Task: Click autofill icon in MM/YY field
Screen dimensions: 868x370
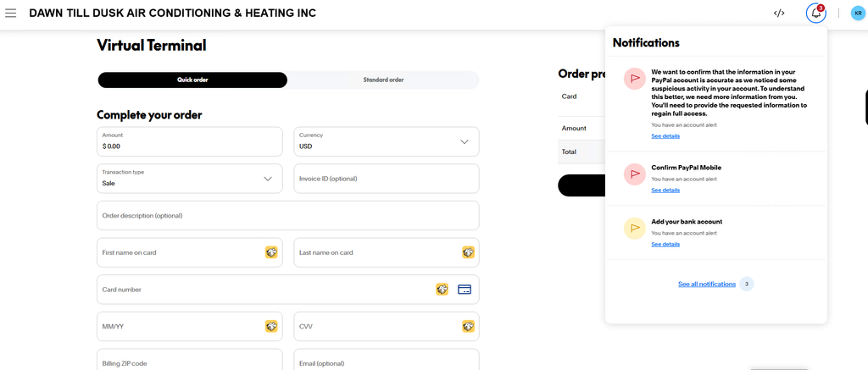Action: [270, 326]
